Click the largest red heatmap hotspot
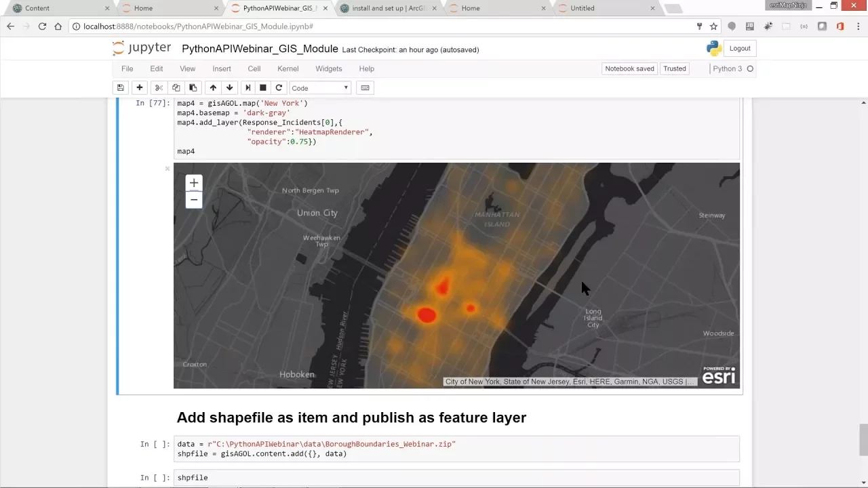The image size is (868, 488). click(427, 314)
